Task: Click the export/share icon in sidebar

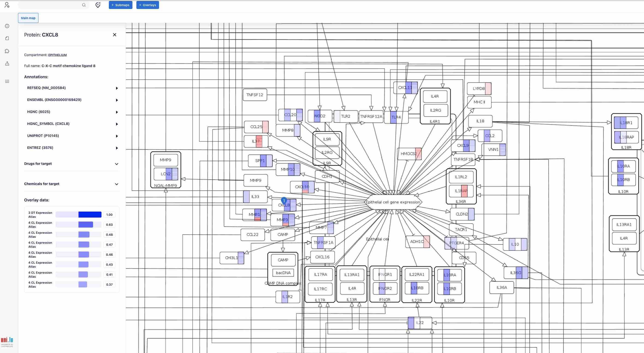Action: pos(7,64)
